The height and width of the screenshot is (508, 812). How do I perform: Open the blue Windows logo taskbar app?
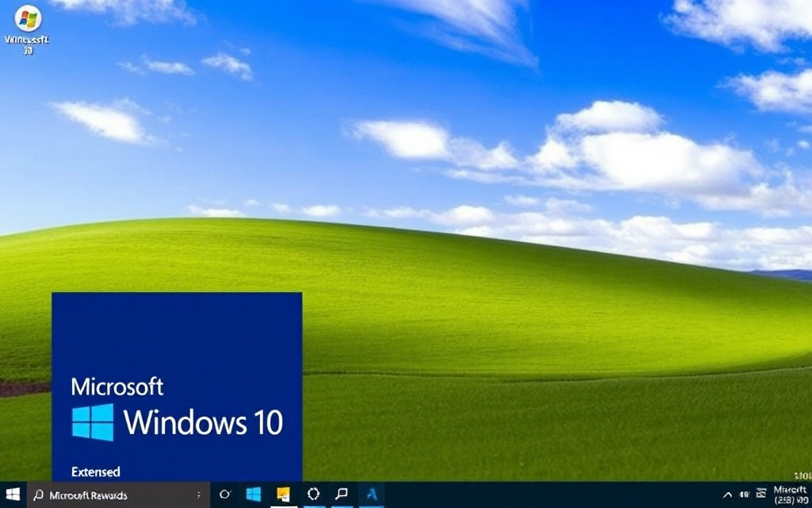(x=254, y=495)
